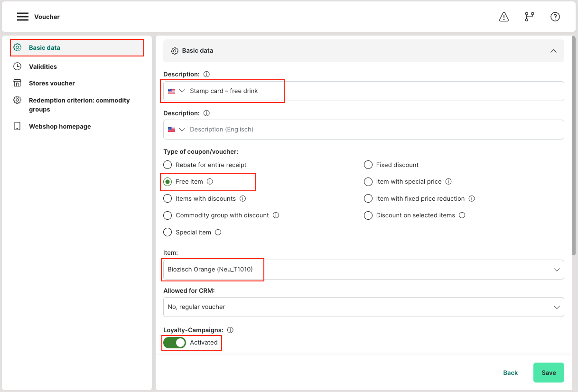Screen dimensions: 578x392
Task: Select Commodity group with discount option
Action: (168, 215)
